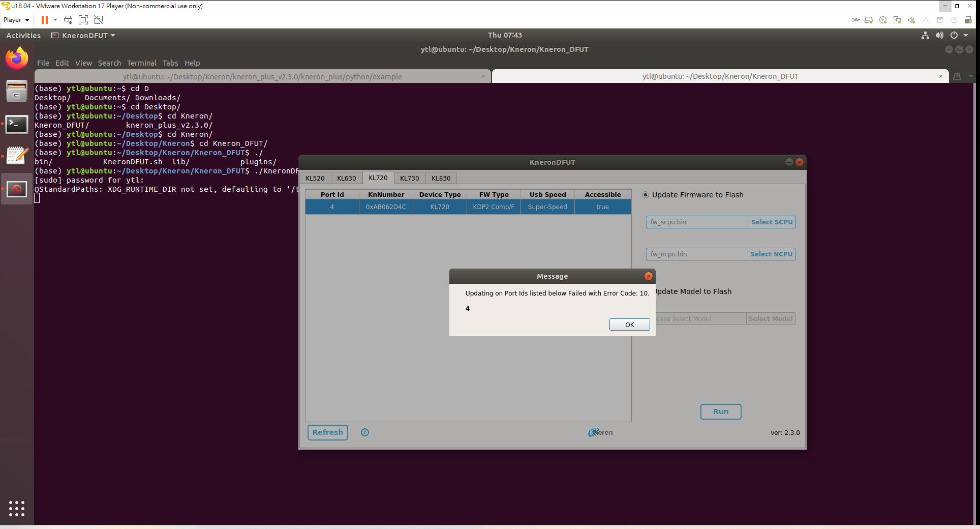Open terminal Tabs menu
The image size is (980, 529).
point(170,63)
